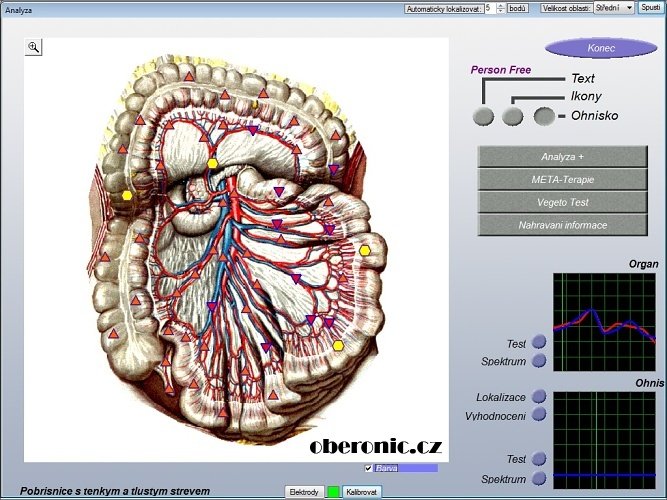The height and width of the screenshot is (500, 667).
Task: Open the Velikost oblasti dropdown
Action: (628, 7)
